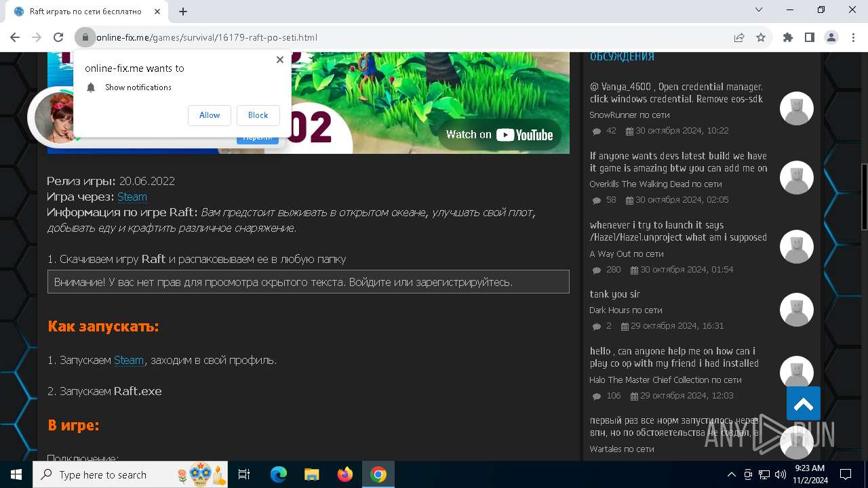Image resolution: width=868 pixels, height=488 pixels.
Task: Click the Как запускать: heading
Action: [103, 327]
